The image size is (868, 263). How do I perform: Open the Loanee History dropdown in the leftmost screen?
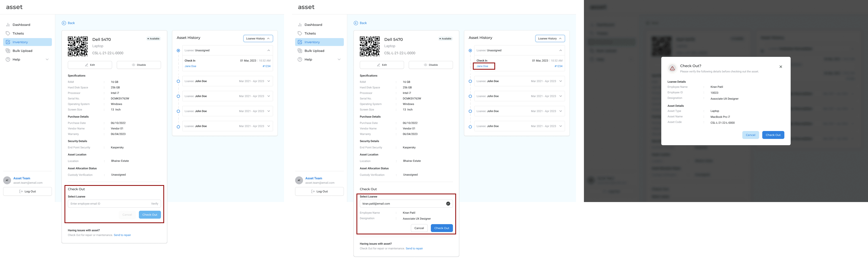[x=258, y=38]
